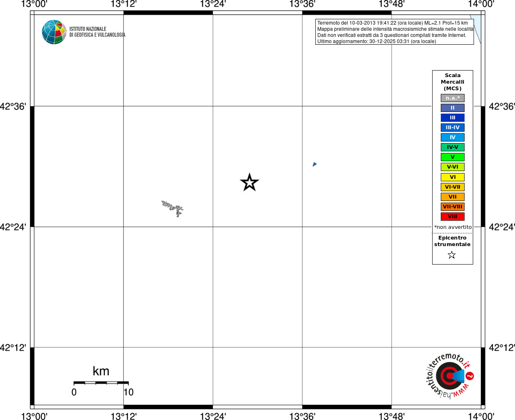This screenshot has height=420, width=515.
Task: Click the 13°12' label on top axis
Action: click(x=123, y=4)
